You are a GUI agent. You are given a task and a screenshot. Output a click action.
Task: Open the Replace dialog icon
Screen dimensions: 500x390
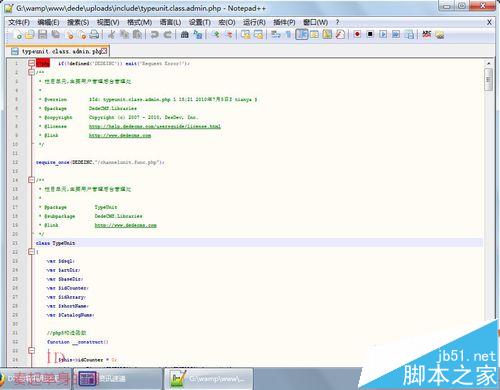198,34
